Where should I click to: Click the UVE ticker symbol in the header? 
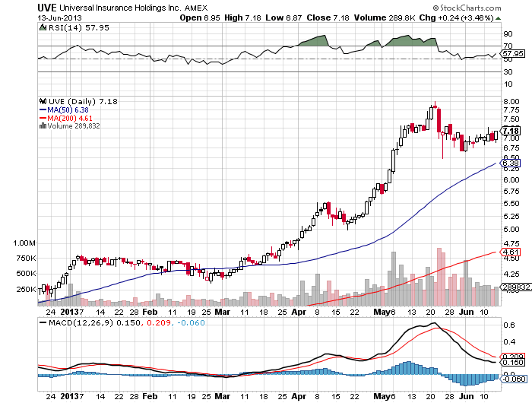47,8
